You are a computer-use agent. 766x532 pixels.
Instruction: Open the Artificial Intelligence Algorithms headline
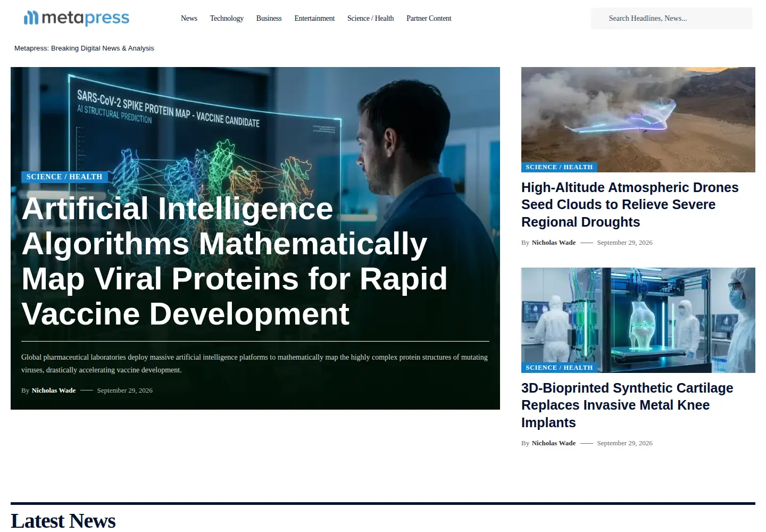(235, 261)
